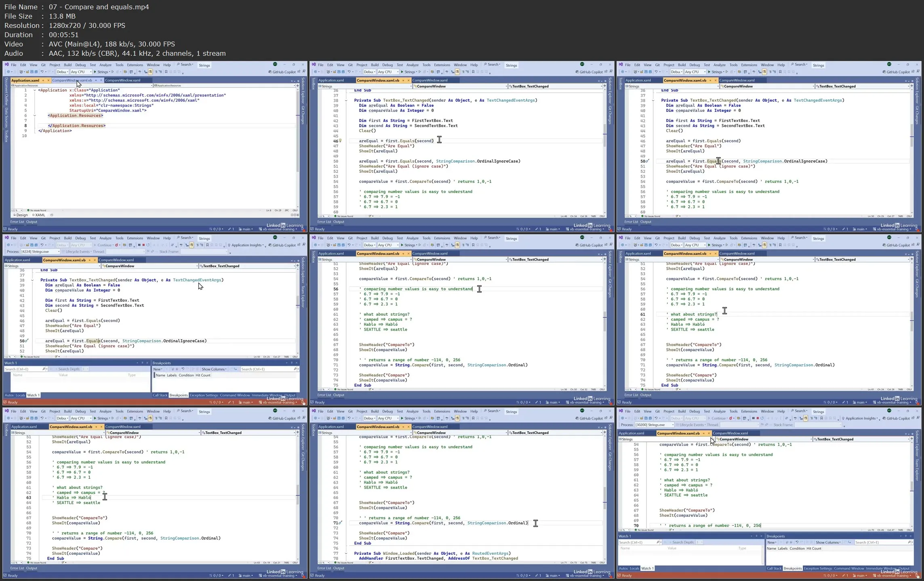The image size is (924, 581).
Task: Pin the Watch 1 panel in process 4224 window
Action: click(142, 363)
